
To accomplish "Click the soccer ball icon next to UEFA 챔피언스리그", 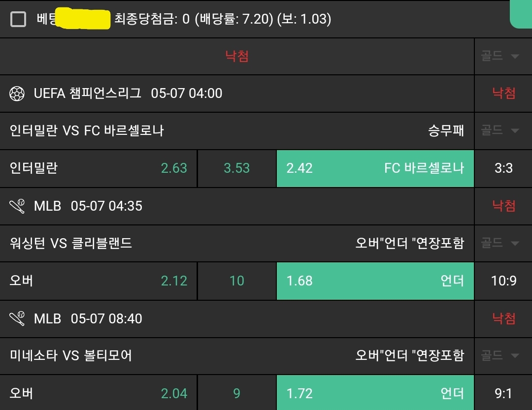I will [x=17, y=93].
